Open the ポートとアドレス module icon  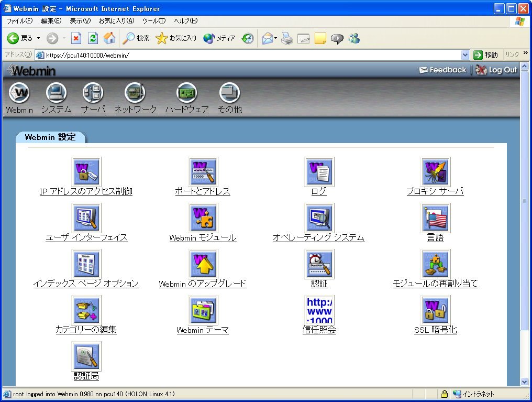tap(203, 171)
